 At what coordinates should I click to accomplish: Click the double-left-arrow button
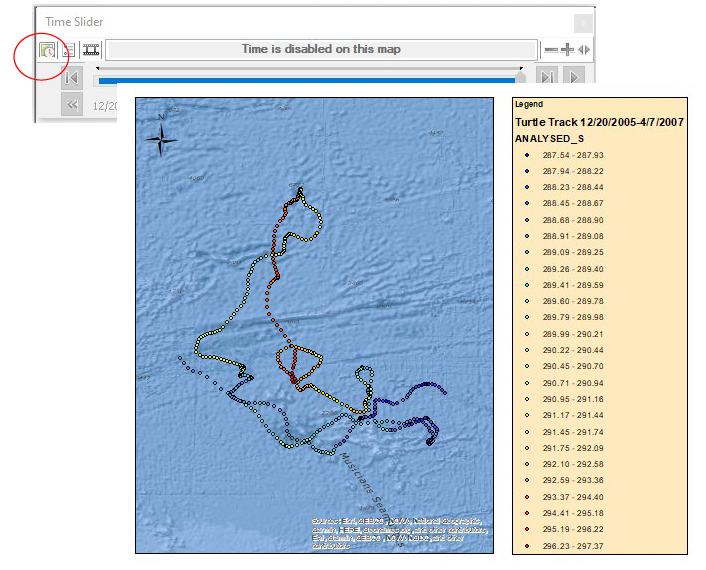pyautogui.click(x=72, y=104)
